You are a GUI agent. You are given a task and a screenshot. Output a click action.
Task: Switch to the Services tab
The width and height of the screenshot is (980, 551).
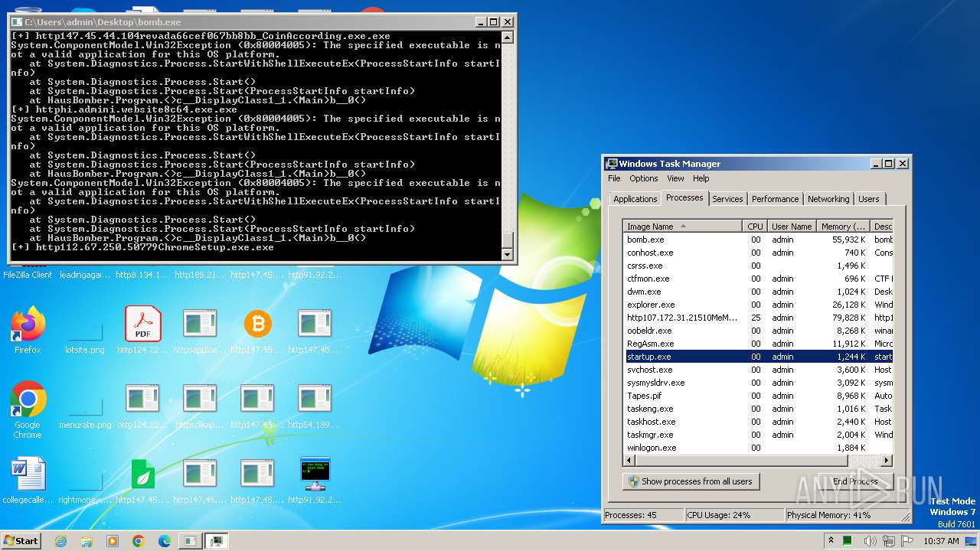727,199
